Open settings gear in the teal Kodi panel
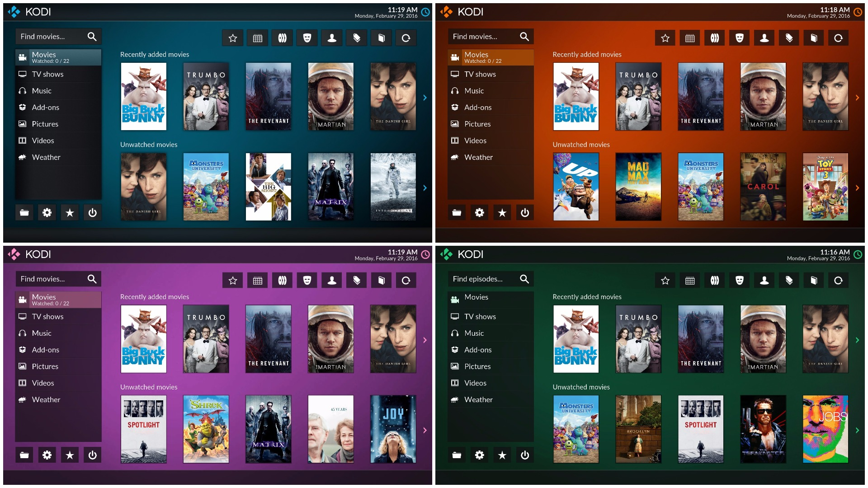 47,212
